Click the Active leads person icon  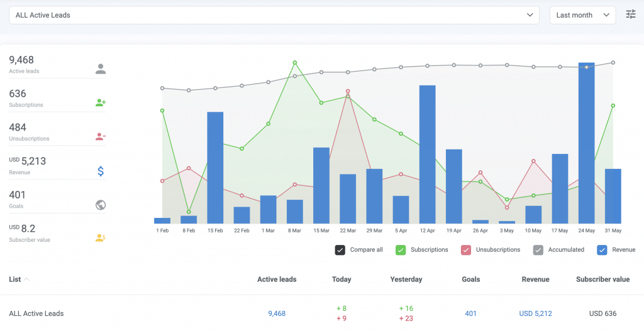tap(101, 69)
